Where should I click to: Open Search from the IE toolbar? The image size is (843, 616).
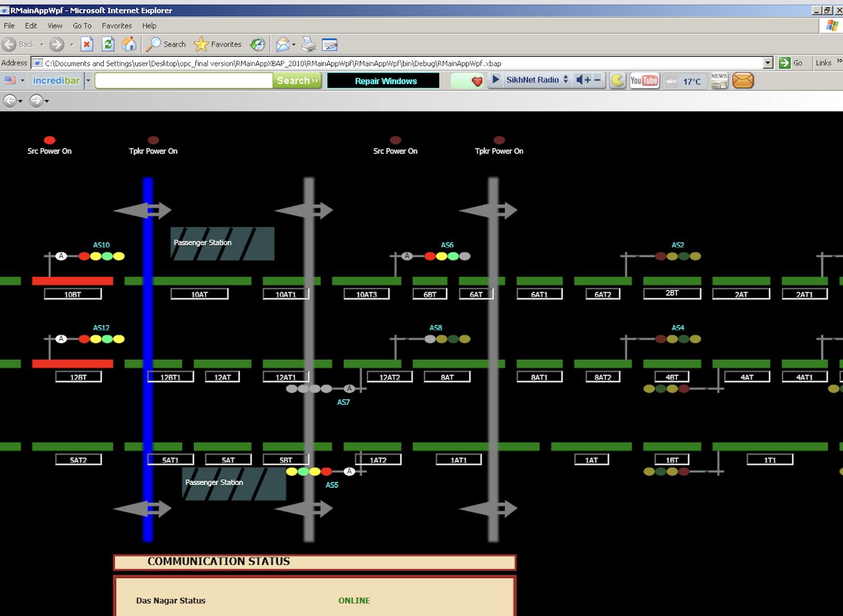pos(166,44)
